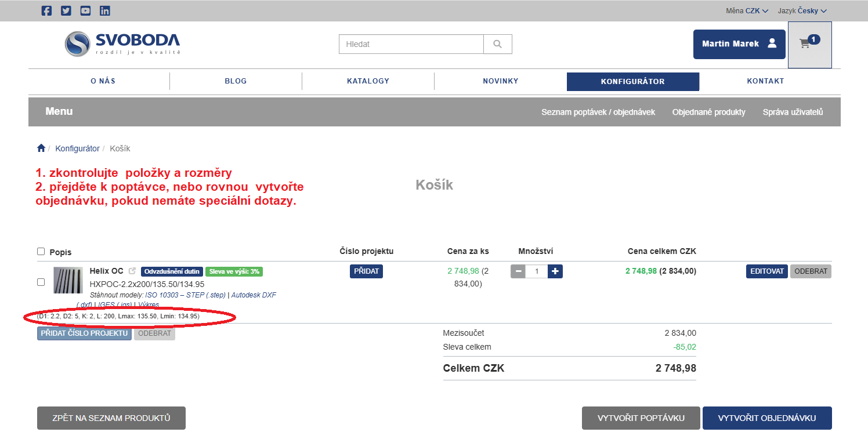The width and height of the screenshot is (868, 432).
Task: Open the Twitter social icon
Action: click(x=66, y=10)
